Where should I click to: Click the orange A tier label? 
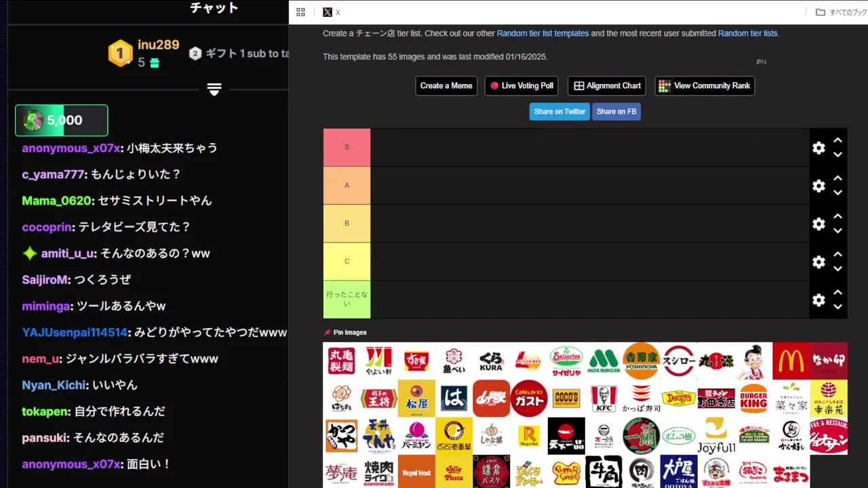[x=347, y=185]
